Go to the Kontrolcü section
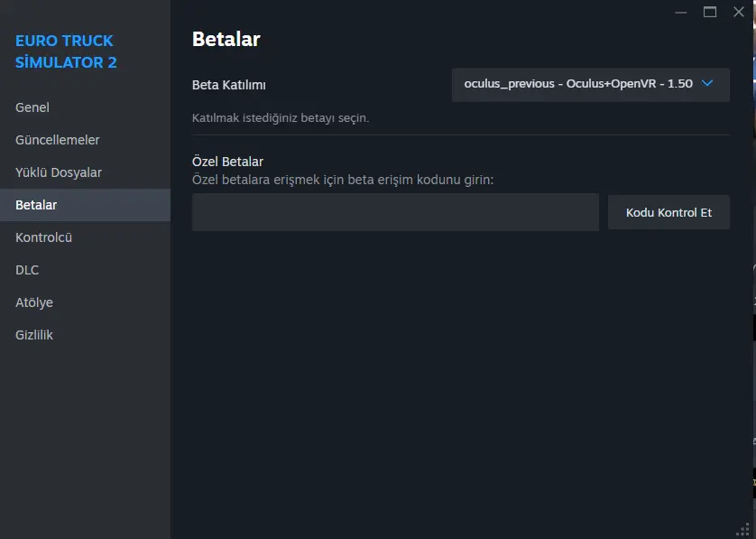This screenshot has height=539, width=756. 85,237
